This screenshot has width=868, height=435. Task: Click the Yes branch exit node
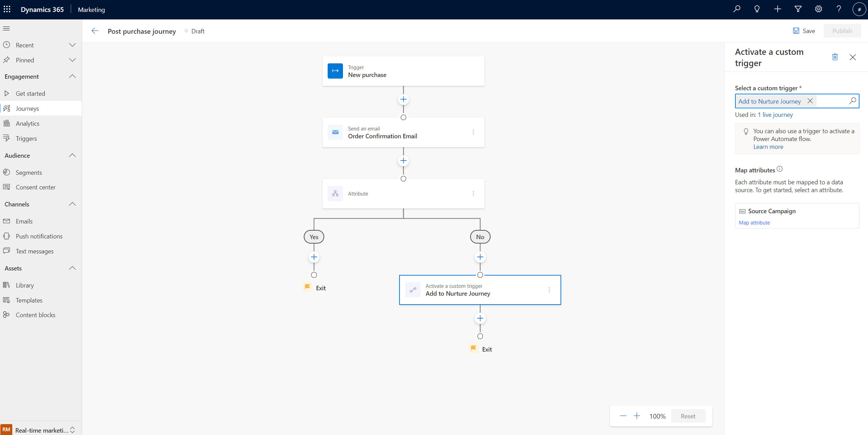point(314,288)
